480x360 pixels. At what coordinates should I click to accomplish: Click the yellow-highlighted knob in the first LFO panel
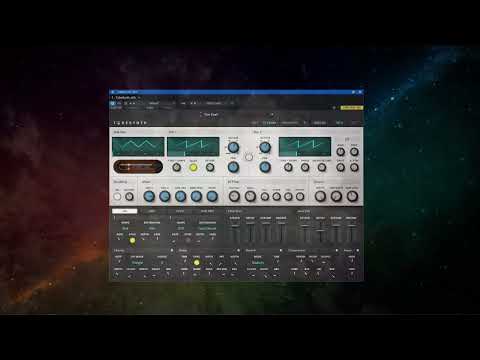[x=132, y=240]
